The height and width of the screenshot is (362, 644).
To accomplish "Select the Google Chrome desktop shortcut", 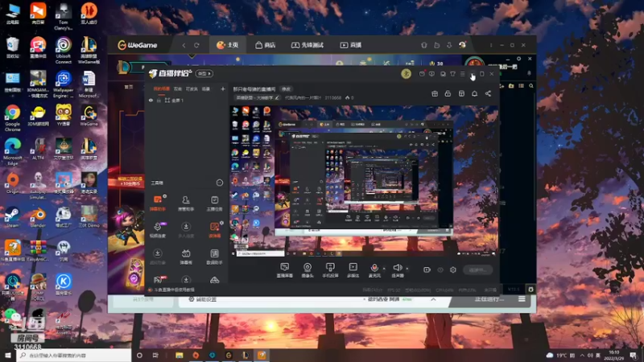I will (13, 117).
